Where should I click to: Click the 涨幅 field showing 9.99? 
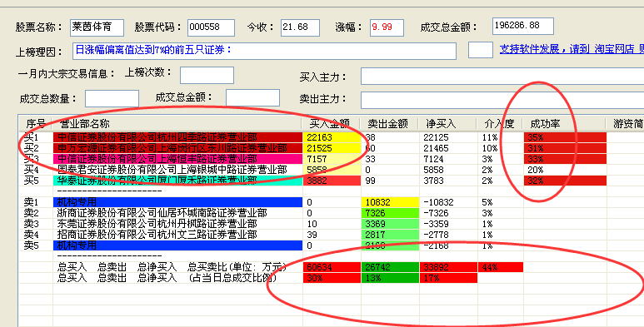tap(387, 27)
